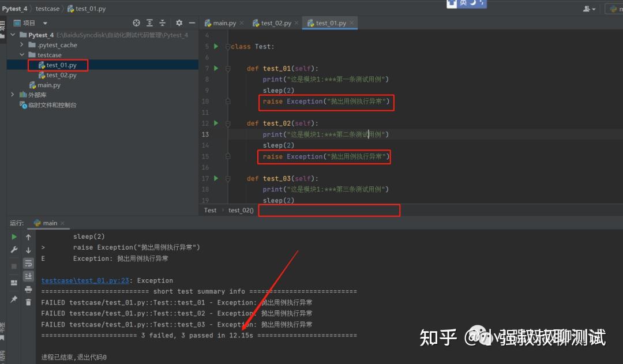
Task: Jump up the stack trace arrow
Action: [28, 237]
